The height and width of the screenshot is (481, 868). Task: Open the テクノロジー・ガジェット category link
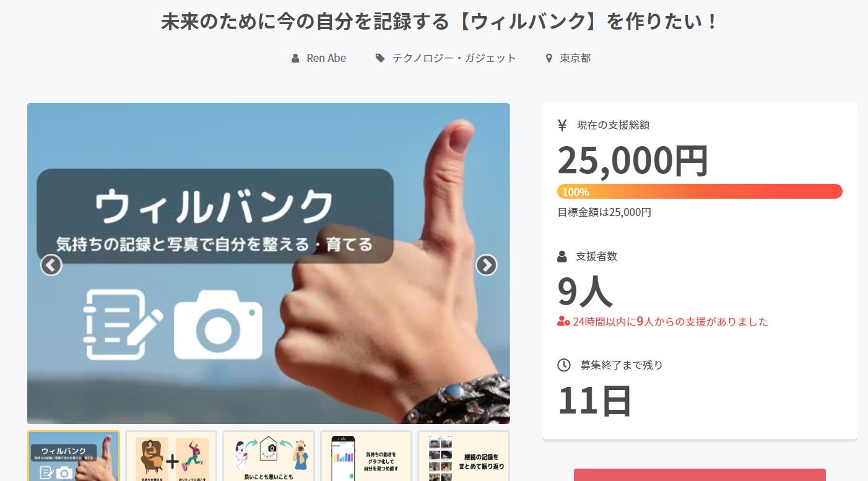pos(454,58)
